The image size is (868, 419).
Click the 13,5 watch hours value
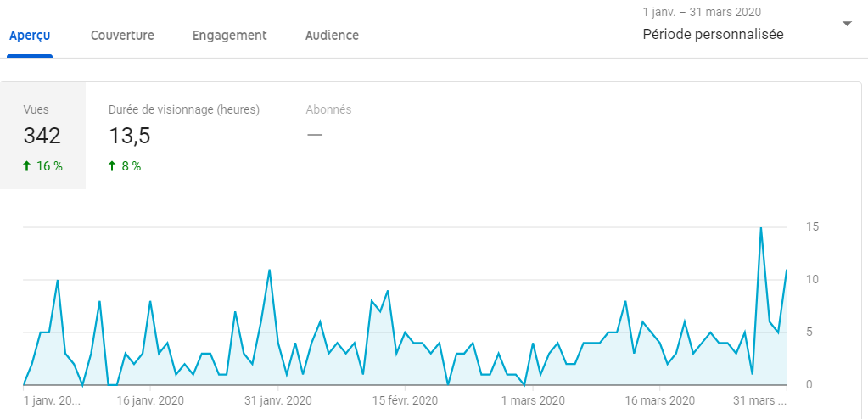click(x=130, y=136)
